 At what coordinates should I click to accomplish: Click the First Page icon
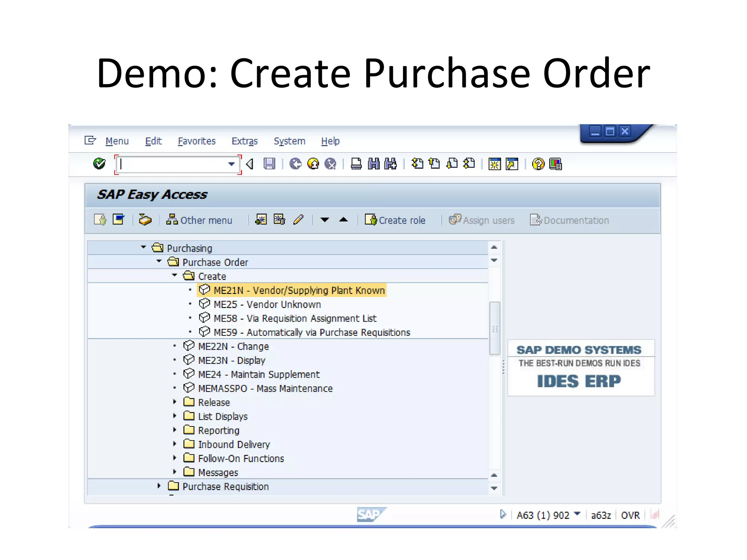(417, 164)
